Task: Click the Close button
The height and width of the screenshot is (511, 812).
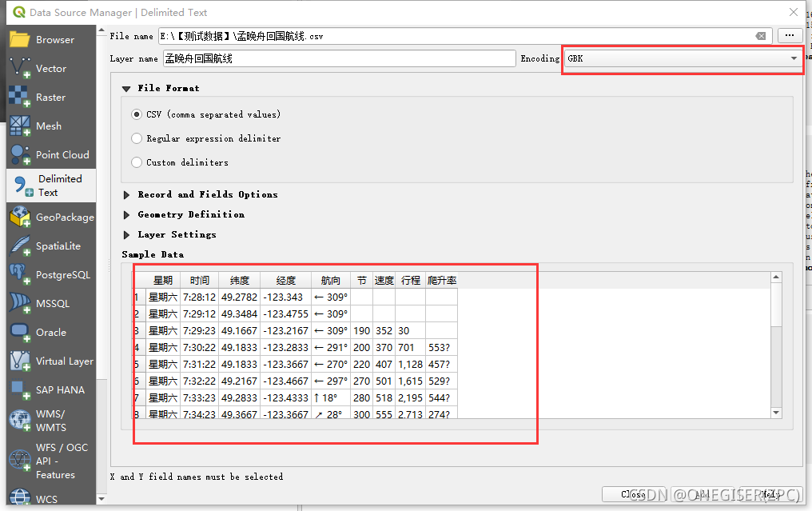Action: tap(633, 494)
